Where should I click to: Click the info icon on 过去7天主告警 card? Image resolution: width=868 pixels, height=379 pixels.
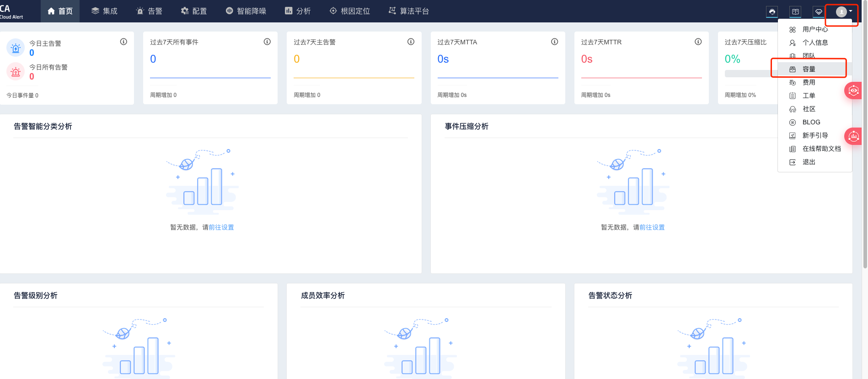(x=411, y=42)
